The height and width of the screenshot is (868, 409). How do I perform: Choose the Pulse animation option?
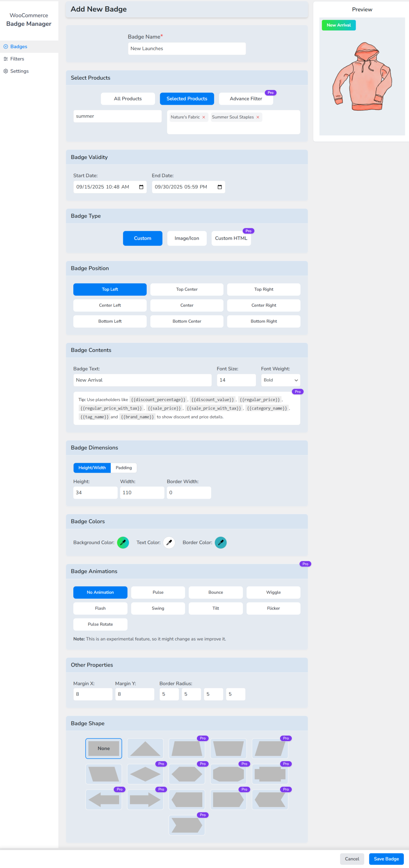click(x=158, y=592)
